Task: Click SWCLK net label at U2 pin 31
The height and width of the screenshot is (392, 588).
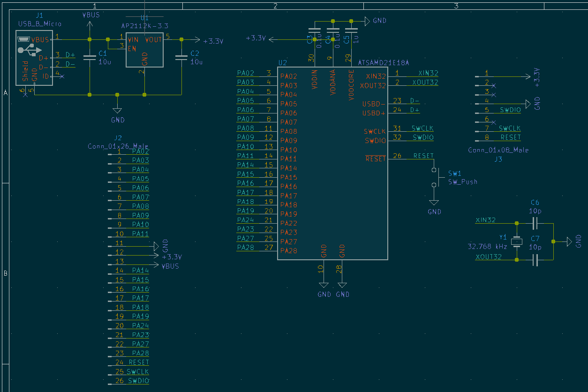Action: point(422,128)
